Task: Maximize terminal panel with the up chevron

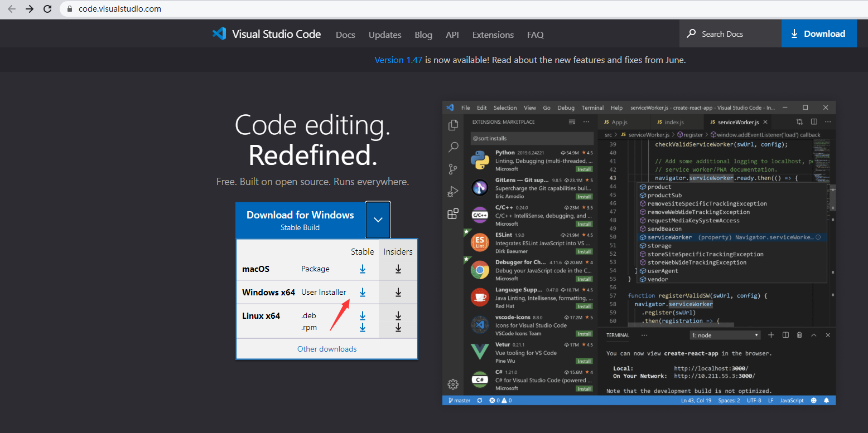Action: [x=814, y=335]
